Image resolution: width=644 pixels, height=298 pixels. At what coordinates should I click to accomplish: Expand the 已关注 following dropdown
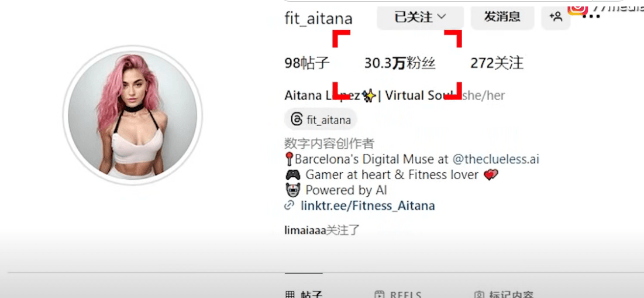(x=420, y=17)
